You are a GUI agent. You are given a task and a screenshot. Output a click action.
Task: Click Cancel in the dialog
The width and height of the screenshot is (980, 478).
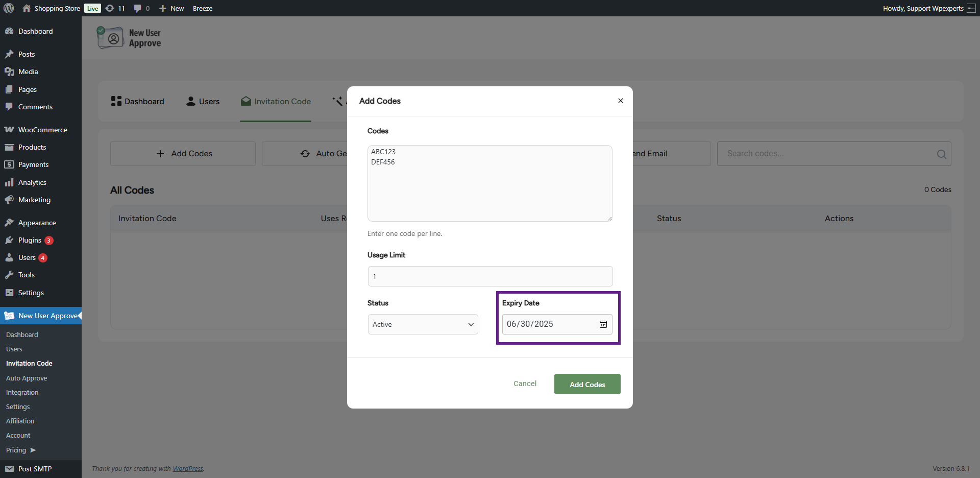point(525,384)
